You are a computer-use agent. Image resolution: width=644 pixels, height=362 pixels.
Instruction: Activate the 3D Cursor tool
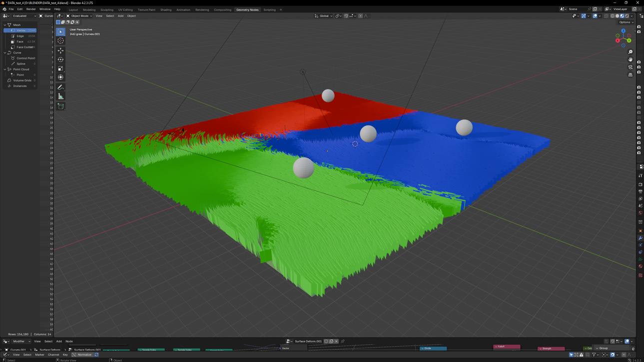click(x=60, y=40)
